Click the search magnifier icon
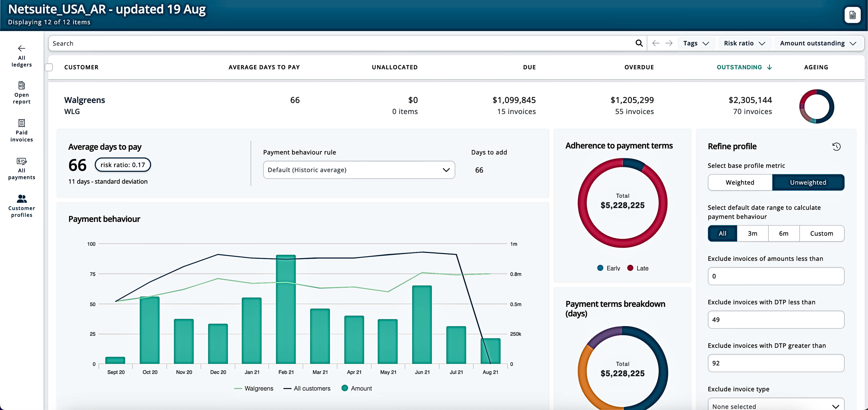 [639, 43]
